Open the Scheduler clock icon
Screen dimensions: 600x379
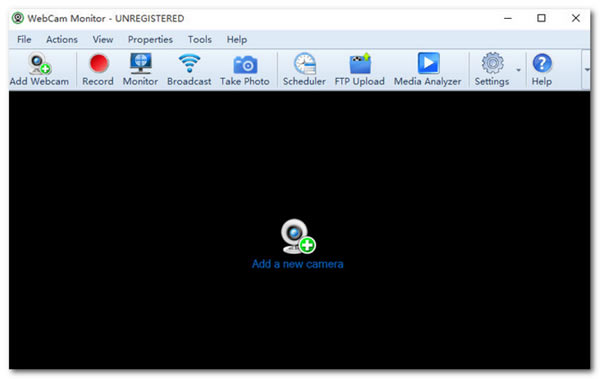305,63
